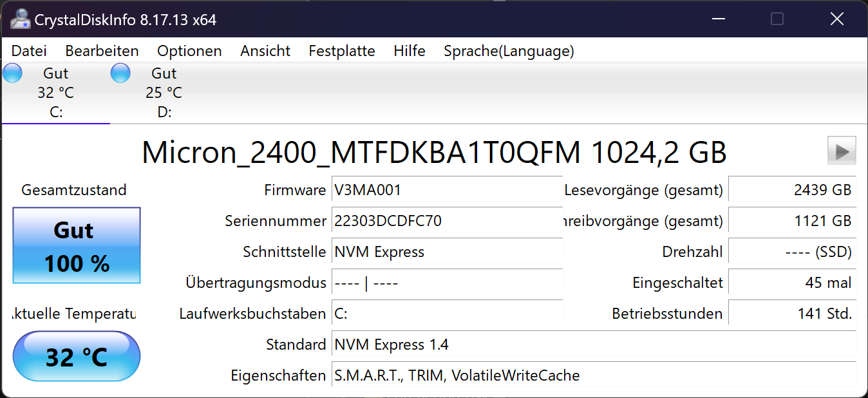Select drive C: blue health status orb
The image size is (868, 398).
click(x=13, y=73)
